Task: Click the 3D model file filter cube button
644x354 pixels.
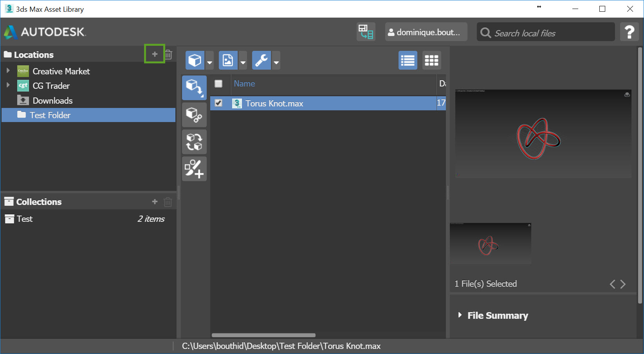Action: (195, 60)
